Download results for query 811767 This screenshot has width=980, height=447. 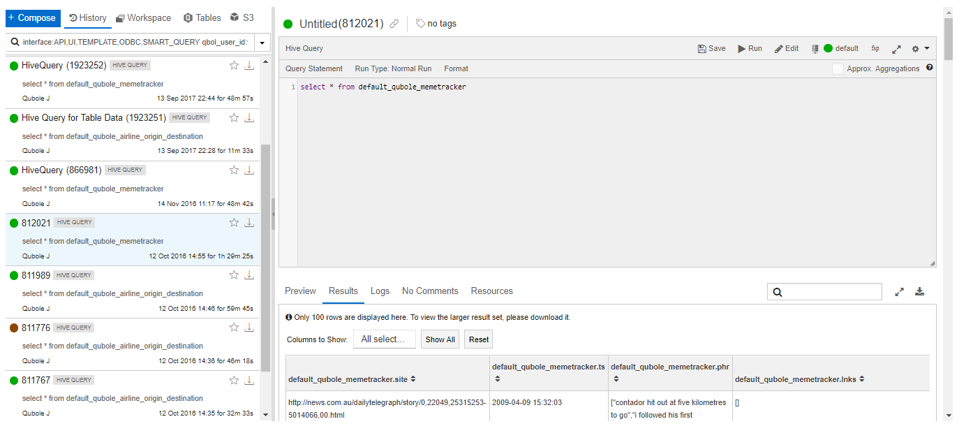(x=249, y=380)
